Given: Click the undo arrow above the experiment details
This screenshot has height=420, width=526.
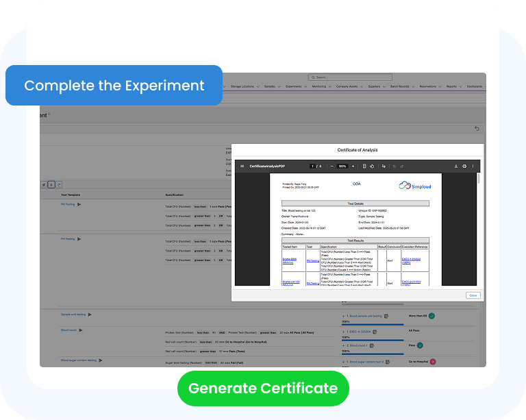Looking at the screenshot, I should pos(477,129).
